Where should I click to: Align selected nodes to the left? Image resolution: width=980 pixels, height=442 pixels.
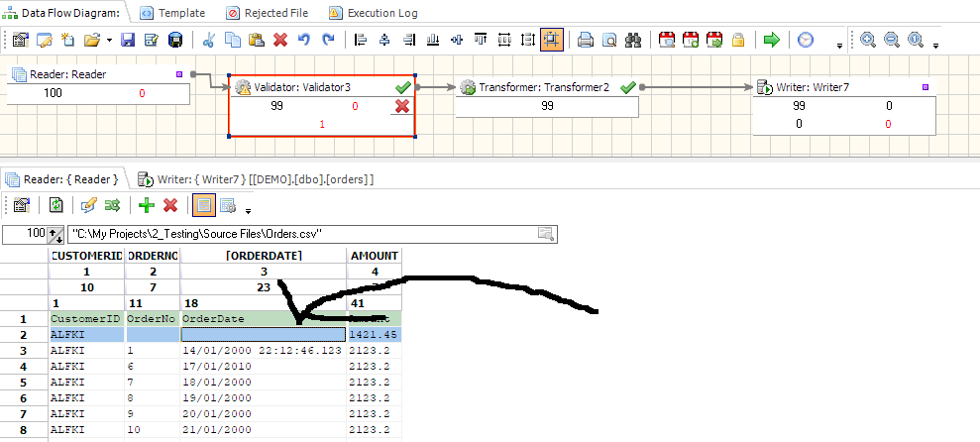coord(361,40)
